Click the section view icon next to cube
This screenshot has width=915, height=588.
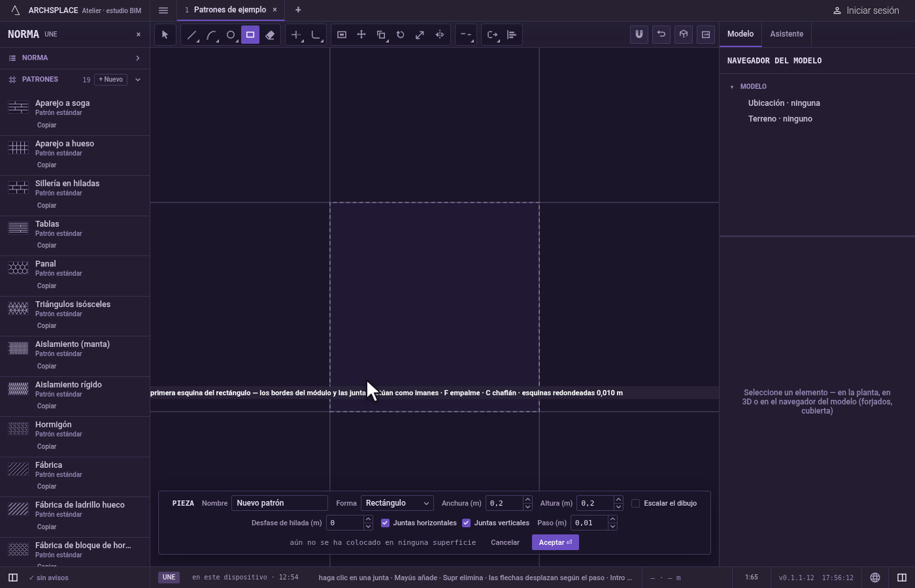(706, 35)
